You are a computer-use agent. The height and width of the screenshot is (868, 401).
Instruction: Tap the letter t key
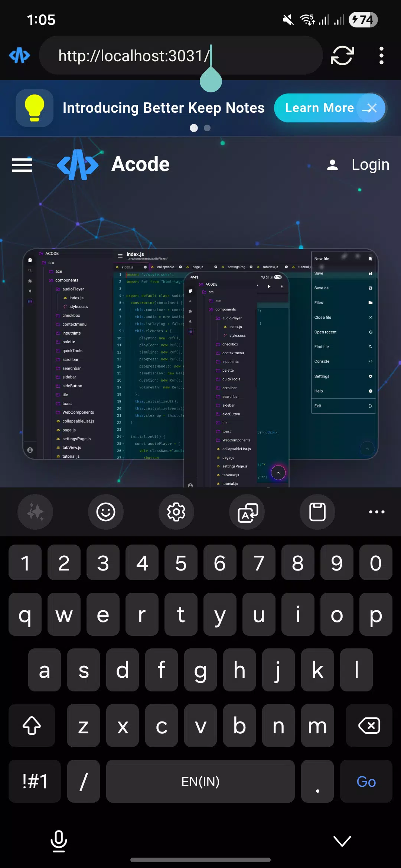pos(181,614)
